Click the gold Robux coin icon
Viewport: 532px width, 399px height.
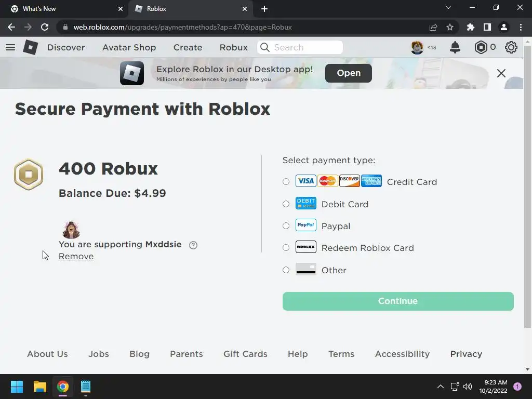[x=29, y=174]
